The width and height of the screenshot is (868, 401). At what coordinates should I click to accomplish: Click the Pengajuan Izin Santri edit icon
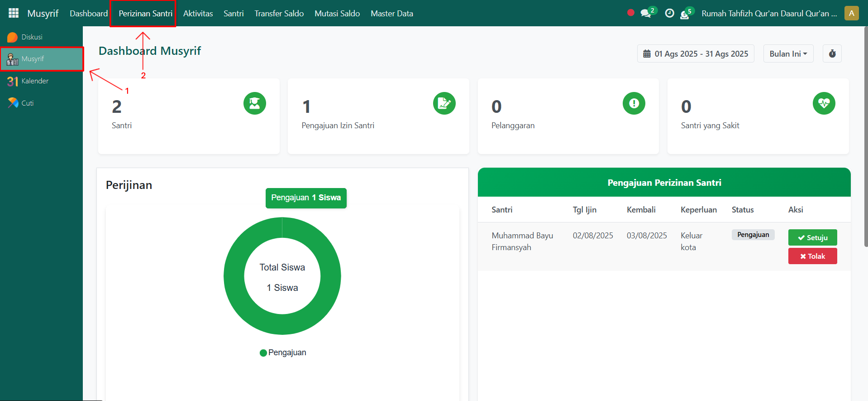point(444,103)
